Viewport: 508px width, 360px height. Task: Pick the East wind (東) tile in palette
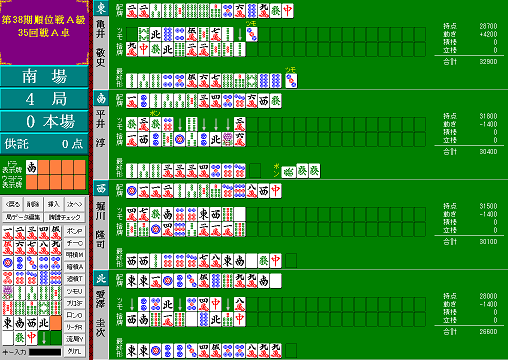8,323
